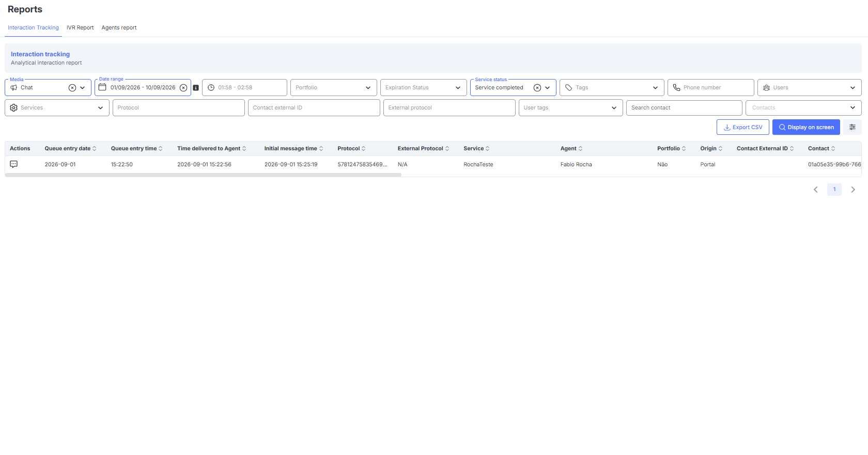Focus the Phone number field
Image resolution: width=868 pixels, height=455 pixels.
[711, 88]
